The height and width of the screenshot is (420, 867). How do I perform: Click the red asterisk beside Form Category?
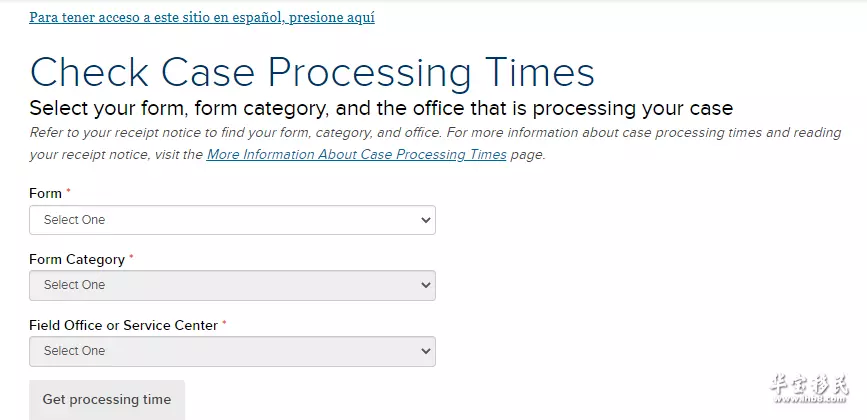(x=131, y=257)
